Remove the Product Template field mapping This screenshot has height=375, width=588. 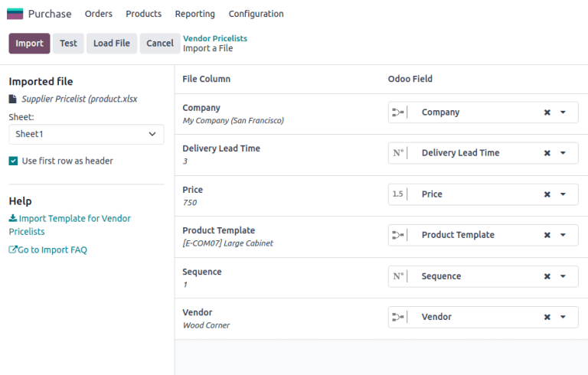pos(547,235)
